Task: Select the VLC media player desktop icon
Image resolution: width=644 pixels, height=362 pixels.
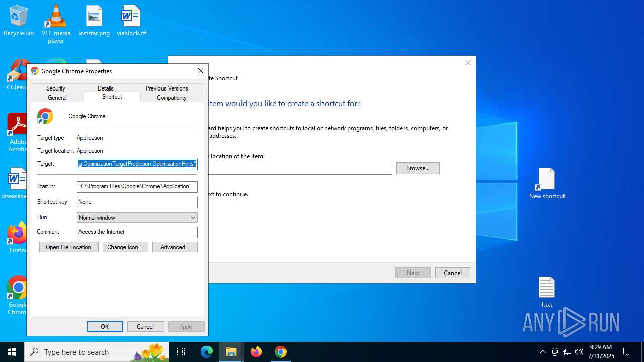Action: coord(56,24)
